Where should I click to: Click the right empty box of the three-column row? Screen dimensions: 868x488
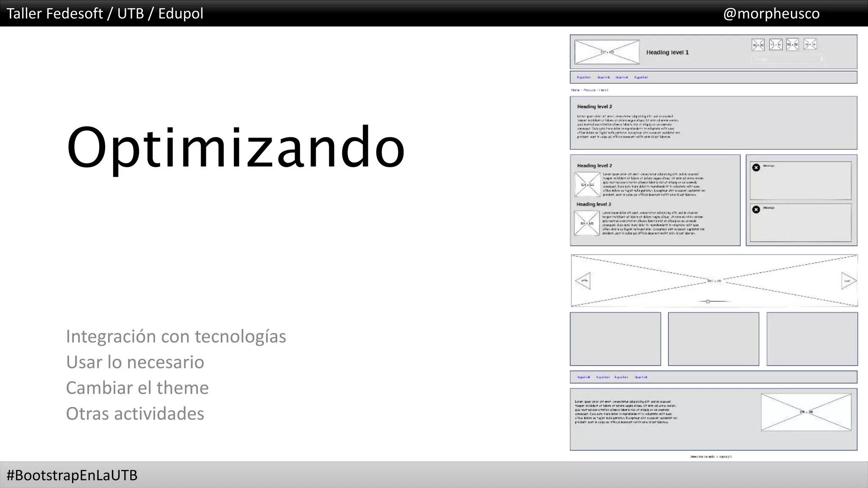812,339
